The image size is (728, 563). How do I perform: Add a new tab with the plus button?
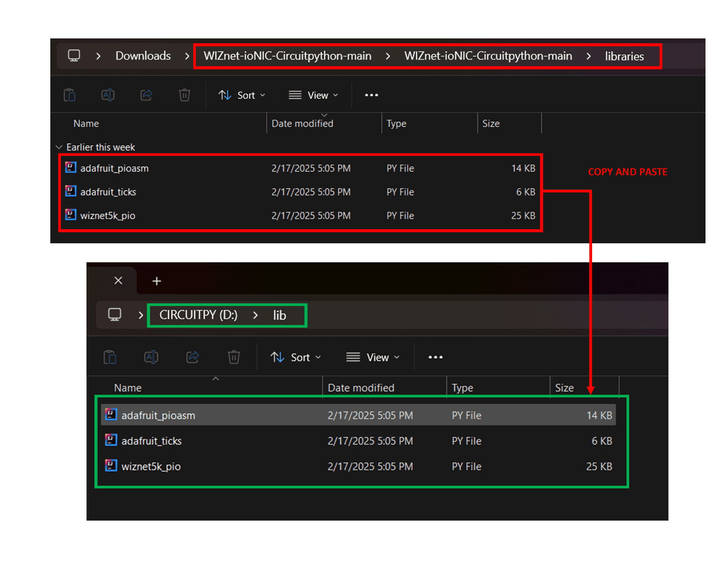tap(157, 281)
